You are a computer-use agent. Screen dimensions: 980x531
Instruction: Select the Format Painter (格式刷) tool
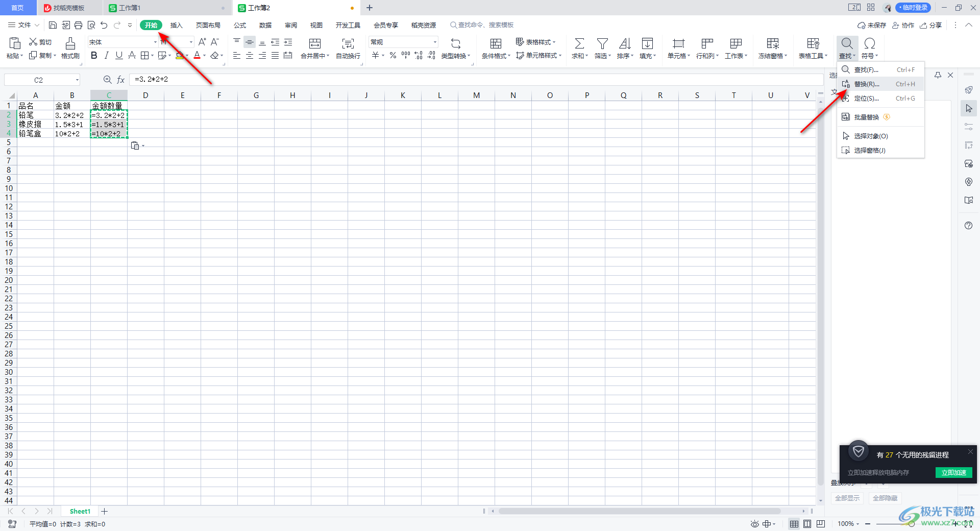click(70, 49)
